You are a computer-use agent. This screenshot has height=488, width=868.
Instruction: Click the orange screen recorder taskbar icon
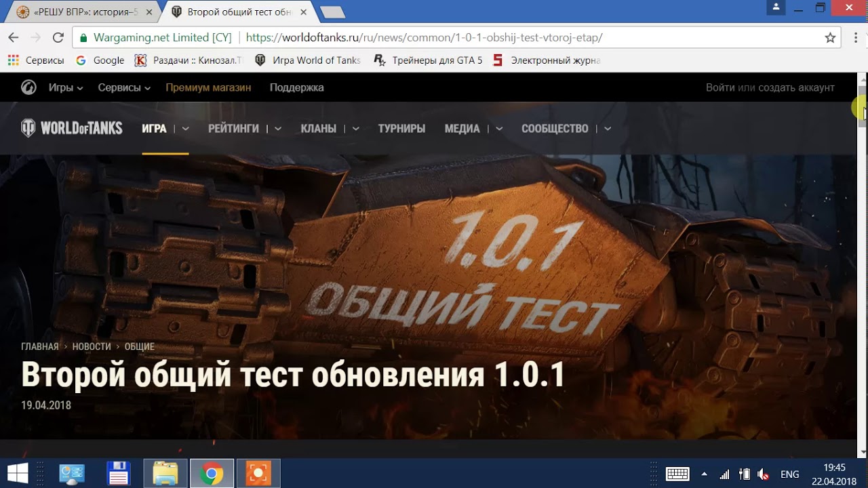click(258, 473)
